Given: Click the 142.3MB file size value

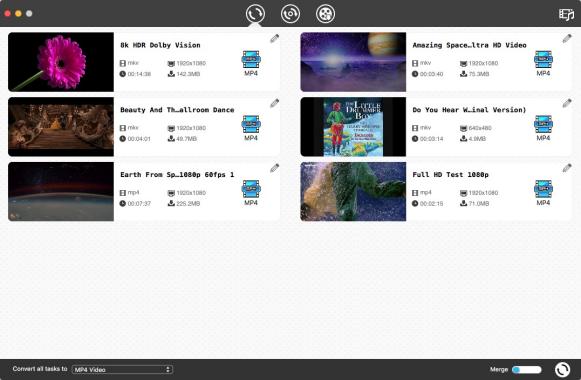Looking at the screenshot, I should pyautogui.click(x=188, y=74).
